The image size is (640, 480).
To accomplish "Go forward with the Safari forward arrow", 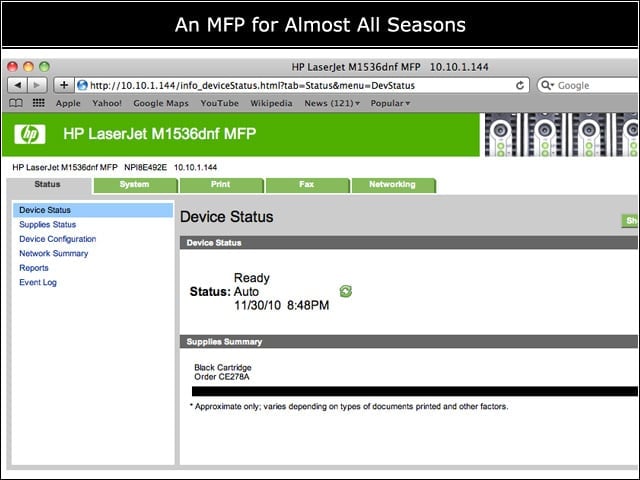I will click(37, 85).
